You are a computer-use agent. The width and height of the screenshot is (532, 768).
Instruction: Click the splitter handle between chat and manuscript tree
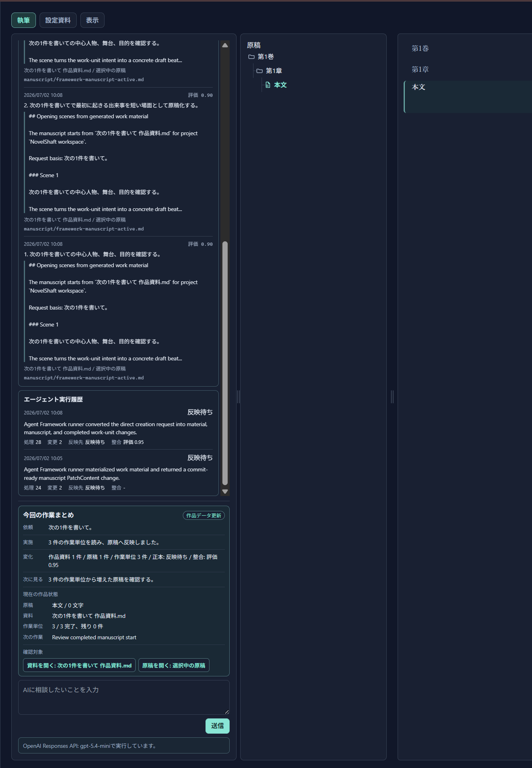pos(238,397)
